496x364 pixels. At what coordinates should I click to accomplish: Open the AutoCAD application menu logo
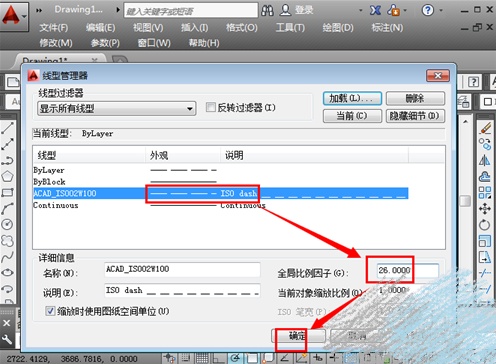11,15
